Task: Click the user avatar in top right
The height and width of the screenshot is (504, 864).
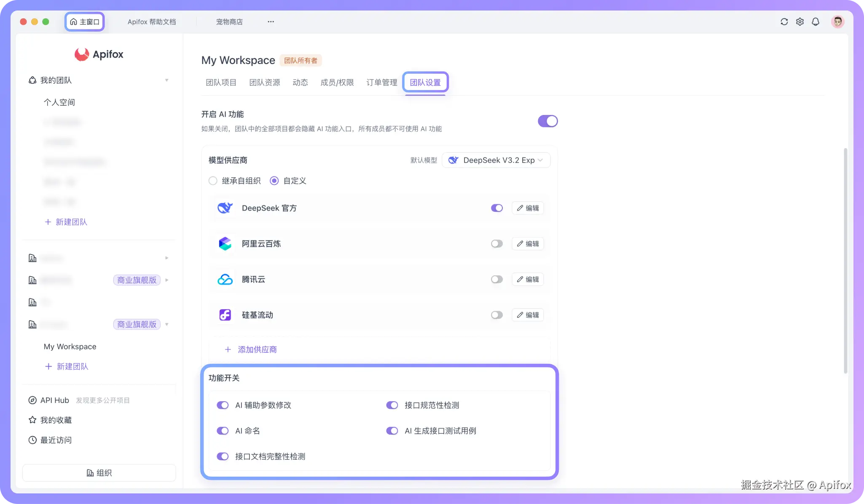Action: (837, 22)
